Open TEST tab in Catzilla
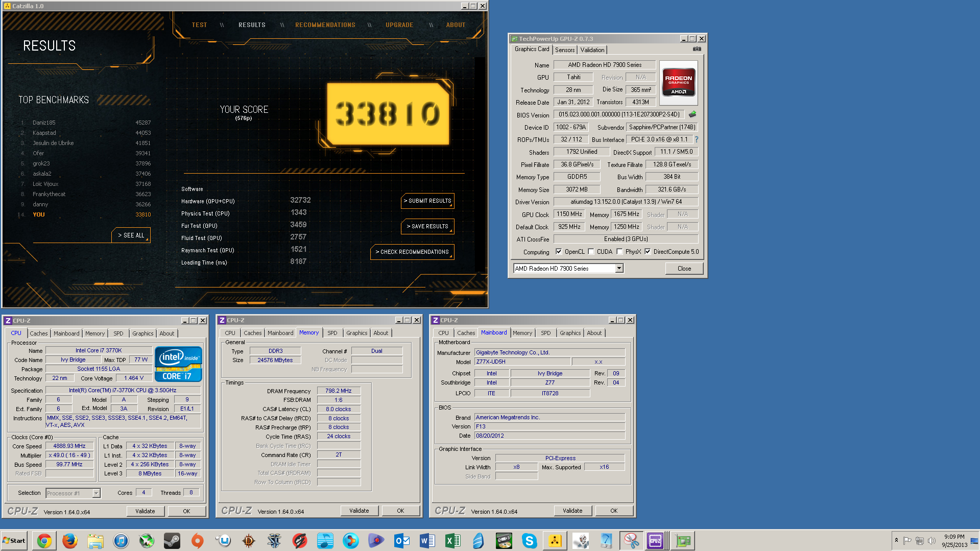The height and width of the screenshot is (551, 980). click(200, 25)
